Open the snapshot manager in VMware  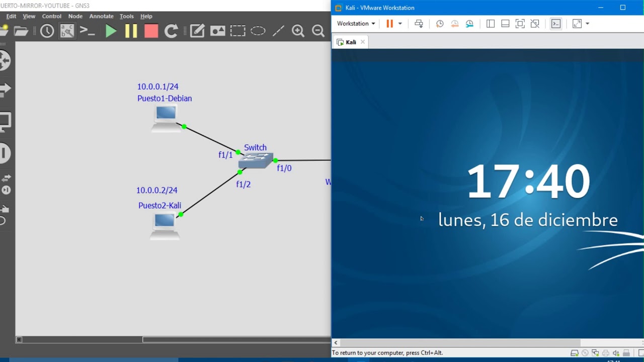point(469,24)
